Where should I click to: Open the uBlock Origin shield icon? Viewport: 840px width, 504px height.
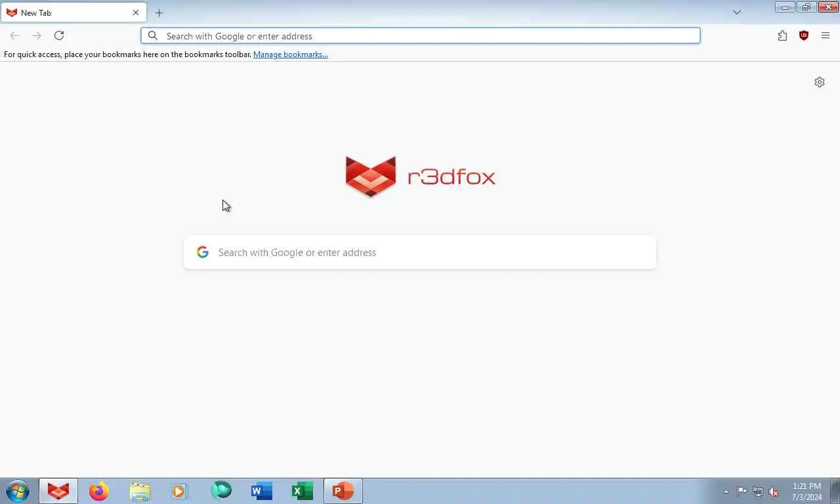pyautogui.click(x=804, y=35)
